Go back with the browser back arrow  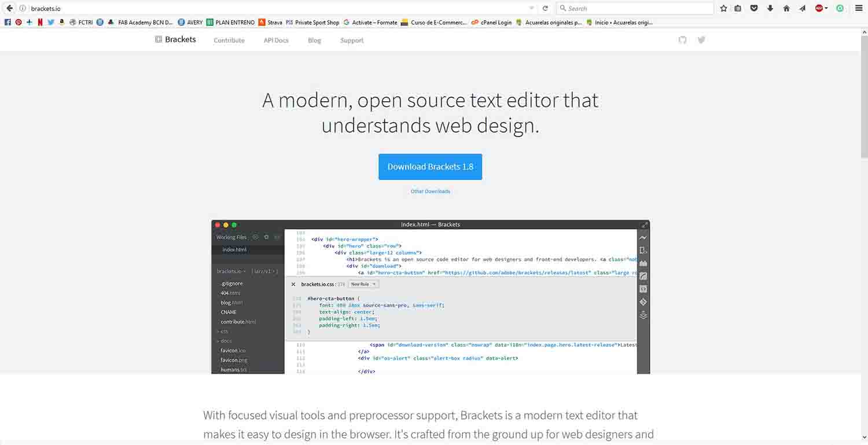[9, 8]
